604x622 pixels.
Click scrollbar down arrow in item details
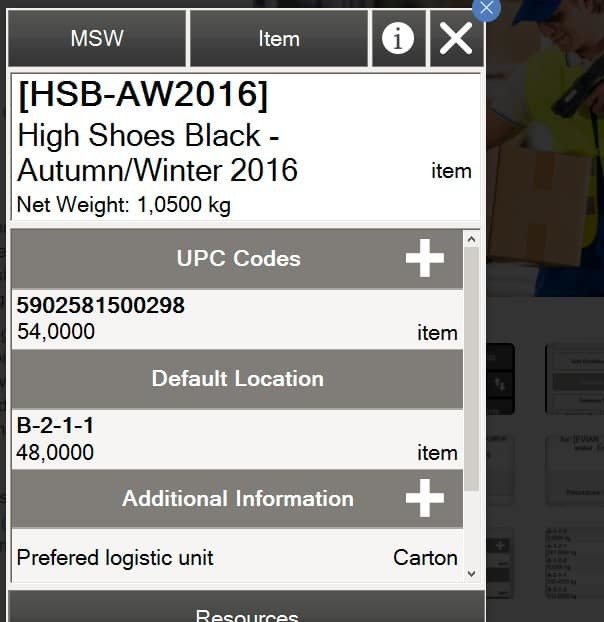click(x=472, y=574)
